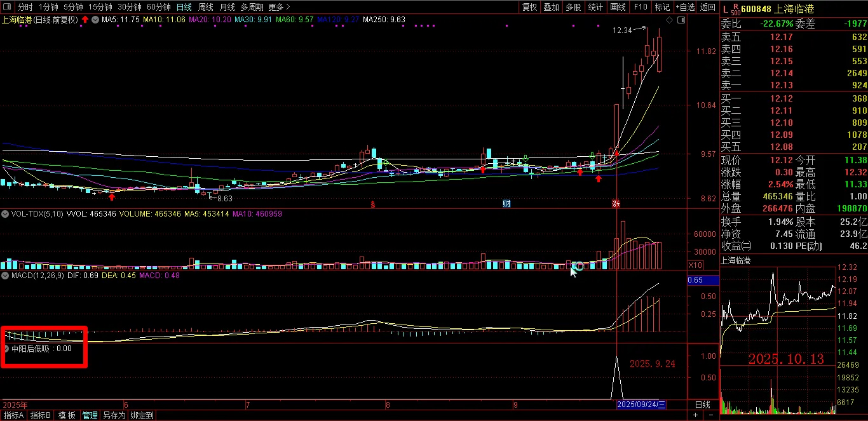Click the 2025/09/24 date marker
This screenshot has height=421, width=868.
[x=641, y=404]
